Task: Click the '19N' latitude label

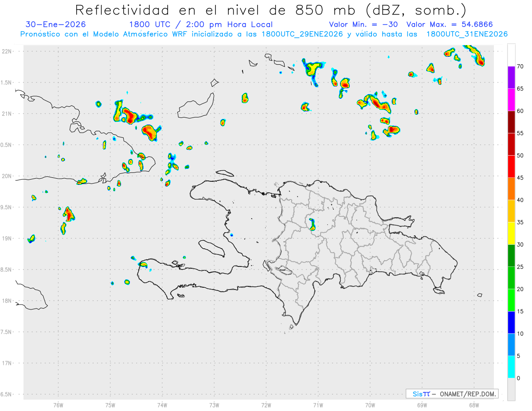Action: click(8, 238)
